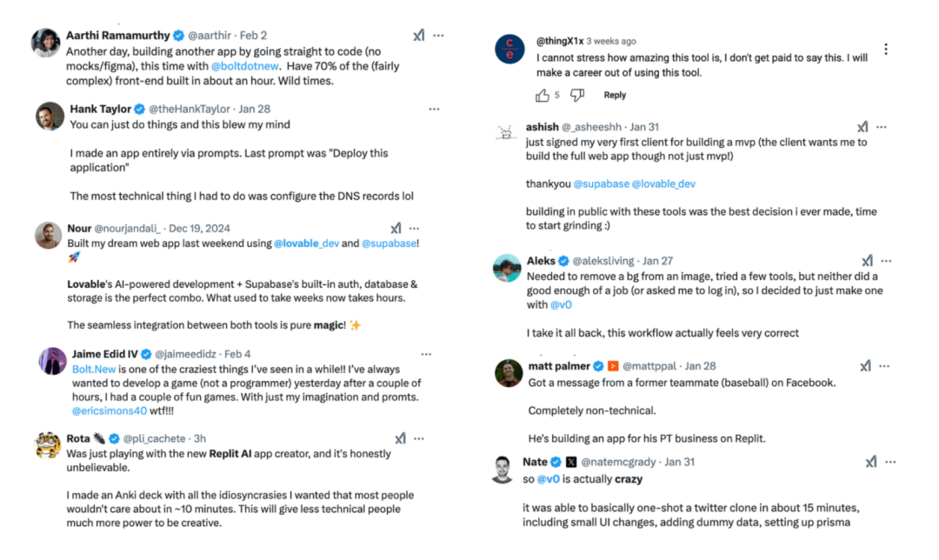The width and height of the screenshot is (939, 560).
Task: Click the Grok icon on ashish's tweet
Action: [862, 127]
